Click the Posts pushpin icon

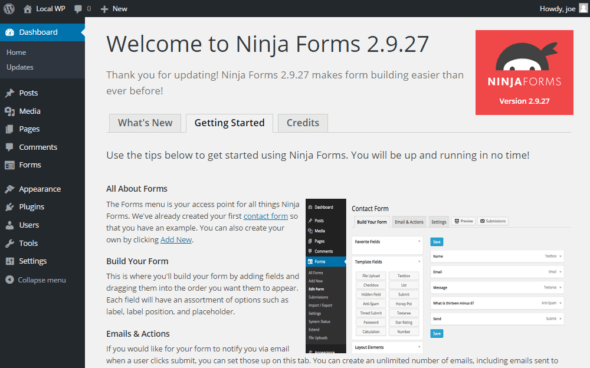(10, 93)
